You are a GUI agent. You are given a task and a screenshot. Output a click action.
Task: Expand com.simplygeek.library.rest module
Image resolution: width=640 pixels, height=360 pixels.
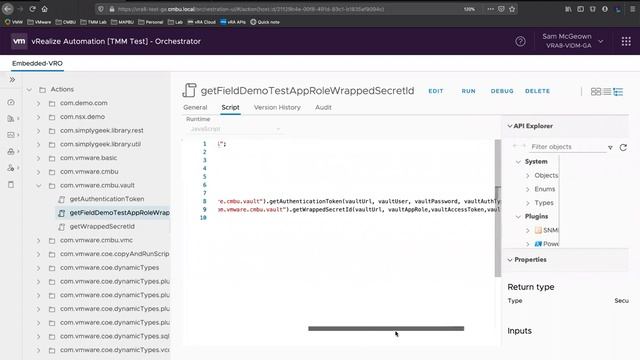pyautogui.click(x=38, y=131)
